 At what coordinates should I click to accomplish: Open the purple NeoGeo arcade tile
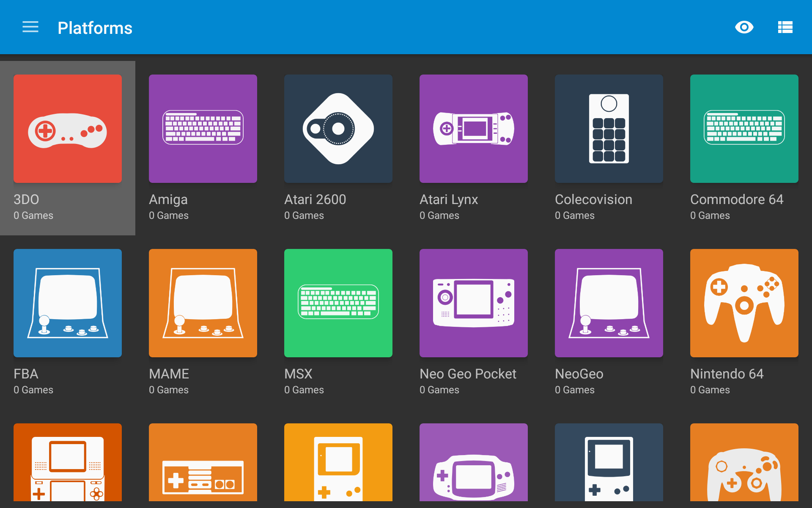(609, 303)
